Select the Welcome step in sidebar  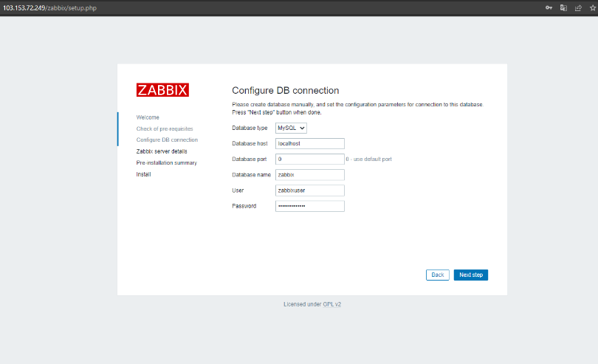pyautogui.click(x=148, y=117)
